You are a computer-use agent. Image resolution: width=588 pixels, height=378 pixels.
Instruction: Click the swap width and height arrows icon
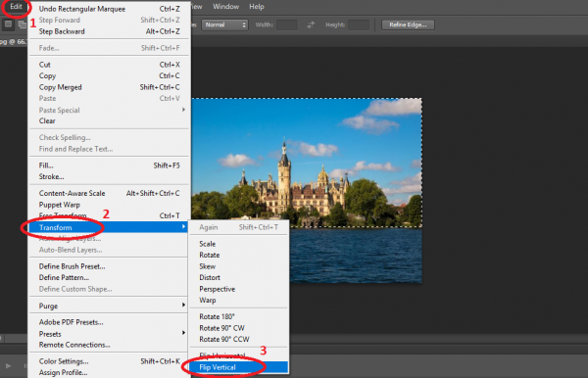pyautogui.click(x=311, y=24)
